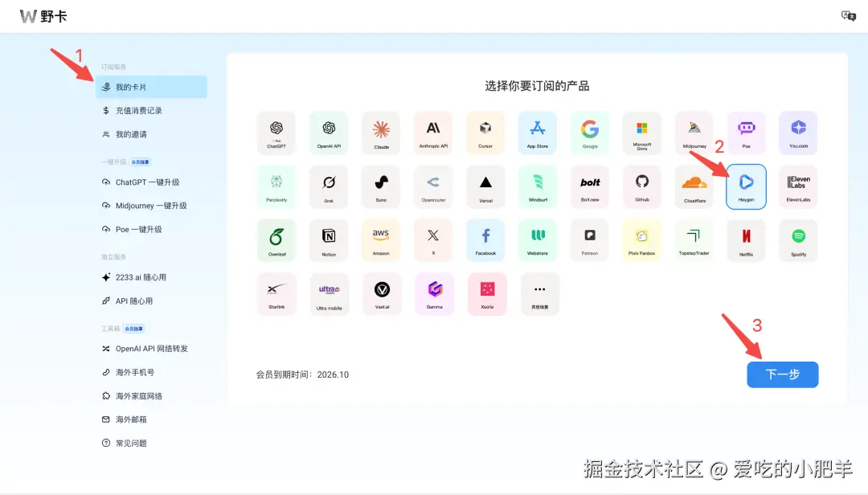Open 充值消费记录 in the sidebar
The height and width of the screenshot is (495, 868).
pos(153,110)
